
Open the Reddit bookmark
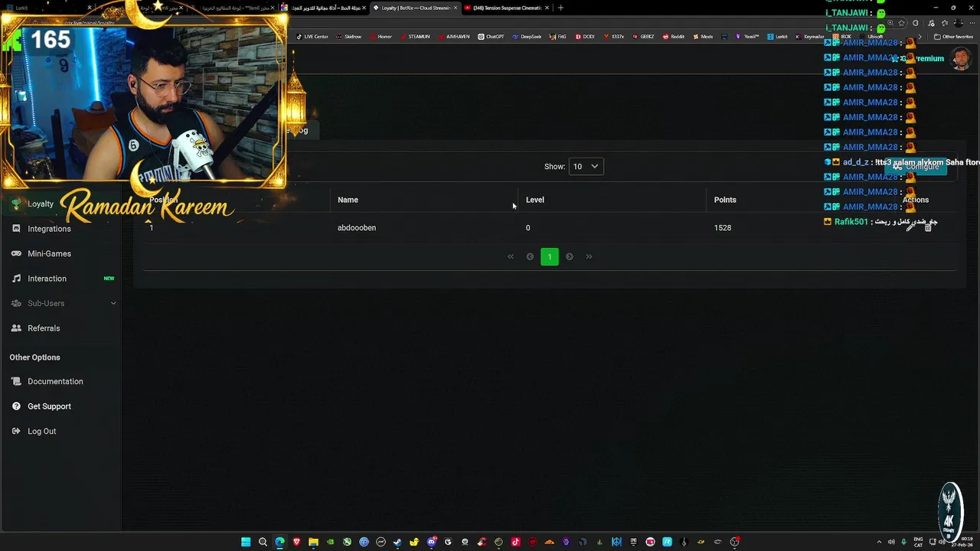click(x=674, y=37)
